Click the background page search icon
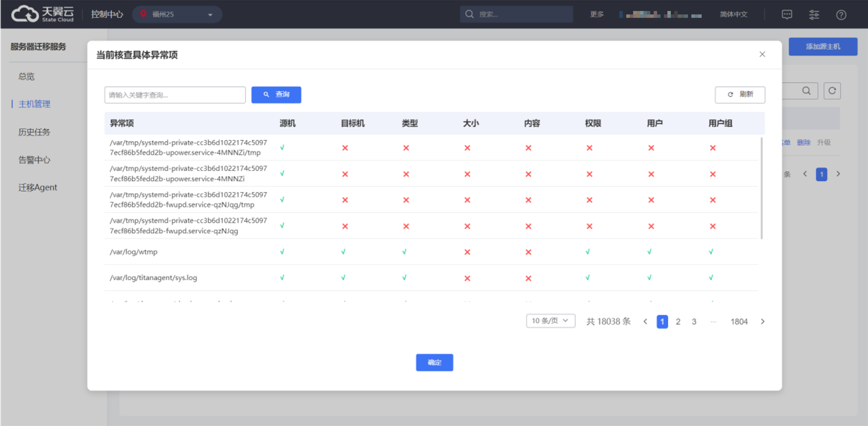Screen dimensions: 868x426 pyautogui.click(x=806, y=91)
